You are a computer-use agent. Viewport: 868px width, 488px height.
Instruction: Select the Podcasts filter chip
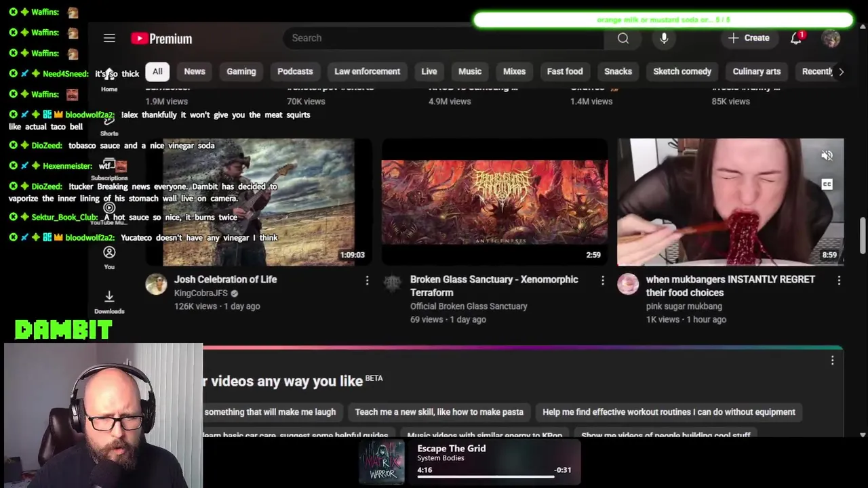(295, 71)
